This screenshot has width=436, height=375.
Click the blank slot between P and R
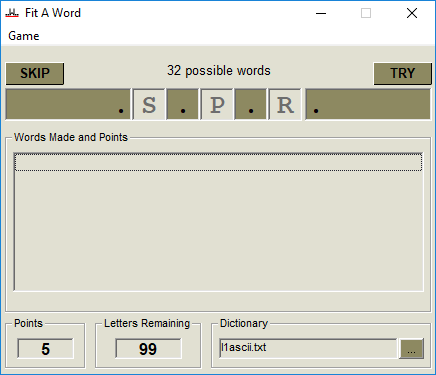click(251, 105)
